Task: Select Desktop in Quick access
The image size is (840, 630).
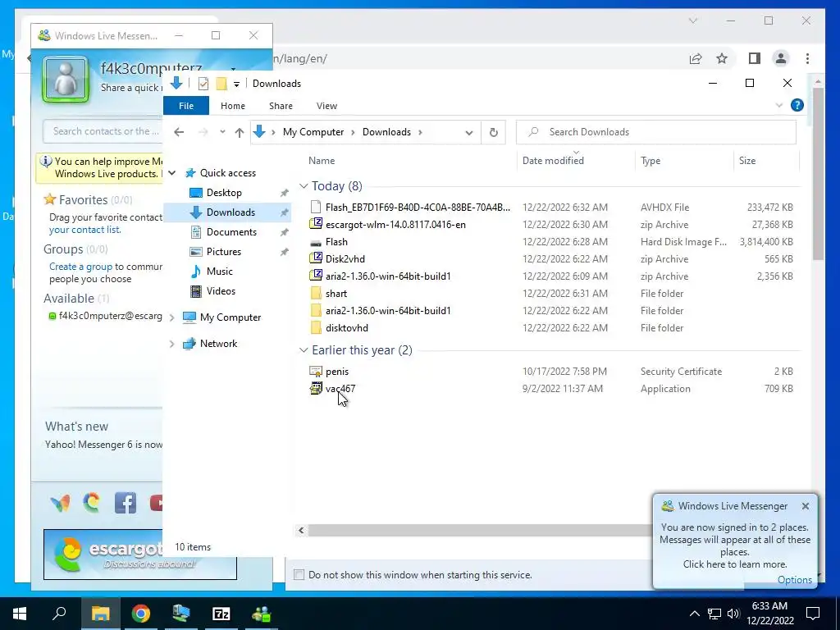Action: pyautogui.click(x=224, y=192)
